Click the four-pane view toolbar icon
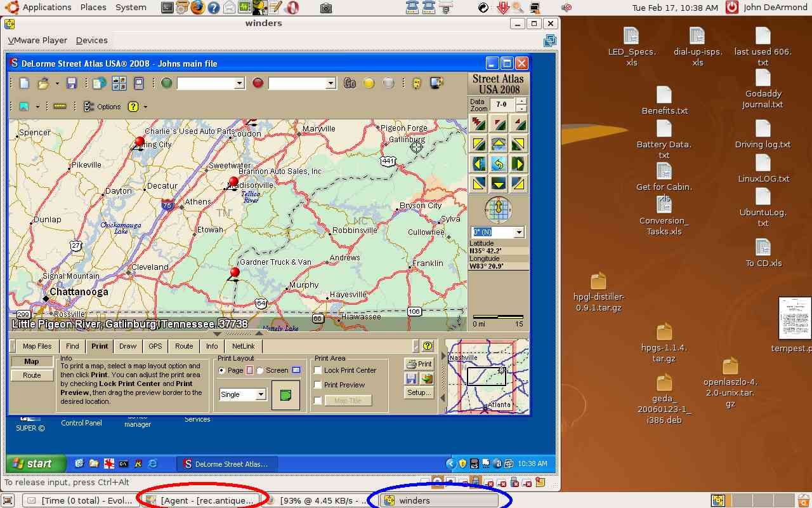 point(119,83)
